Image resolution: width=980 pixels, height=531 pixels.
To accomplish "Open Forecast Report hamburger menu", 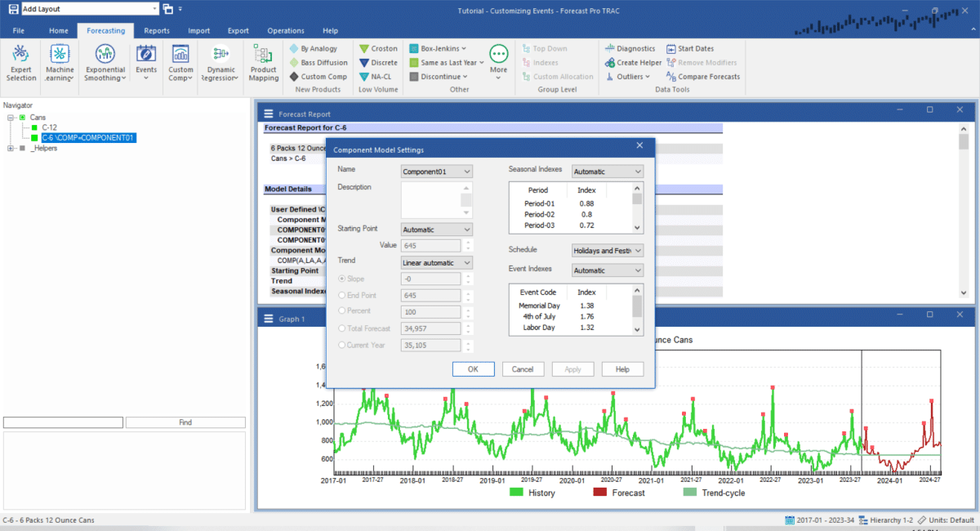I will 269,114.
